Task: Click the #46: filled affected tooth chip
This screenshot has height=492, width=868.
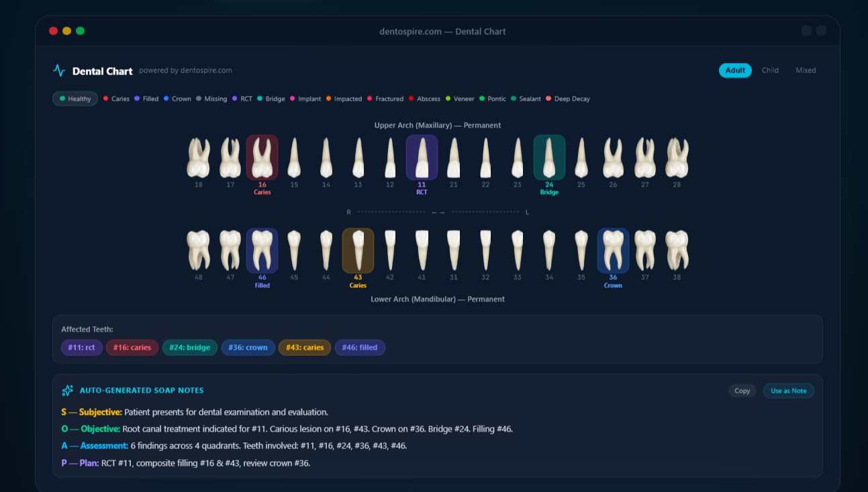Action: click(x=360, y=348)
